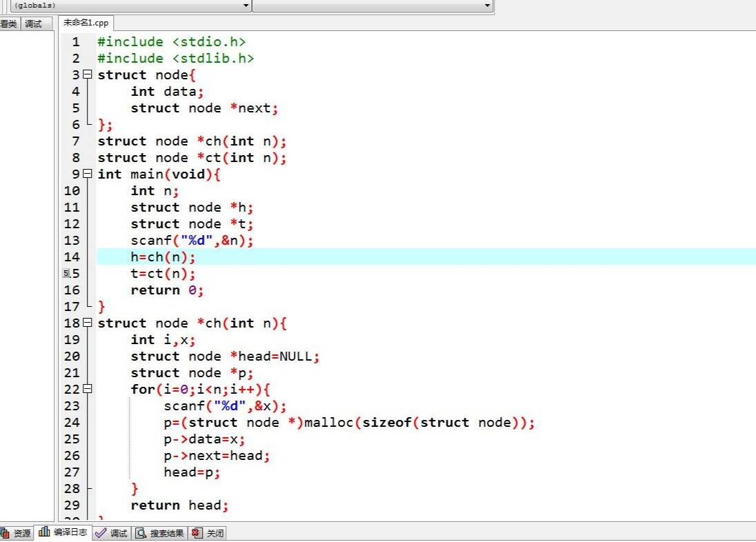Viewport: 756px width, 542px height.
Task: Collapse the main function at line 9
Action: 87,174
